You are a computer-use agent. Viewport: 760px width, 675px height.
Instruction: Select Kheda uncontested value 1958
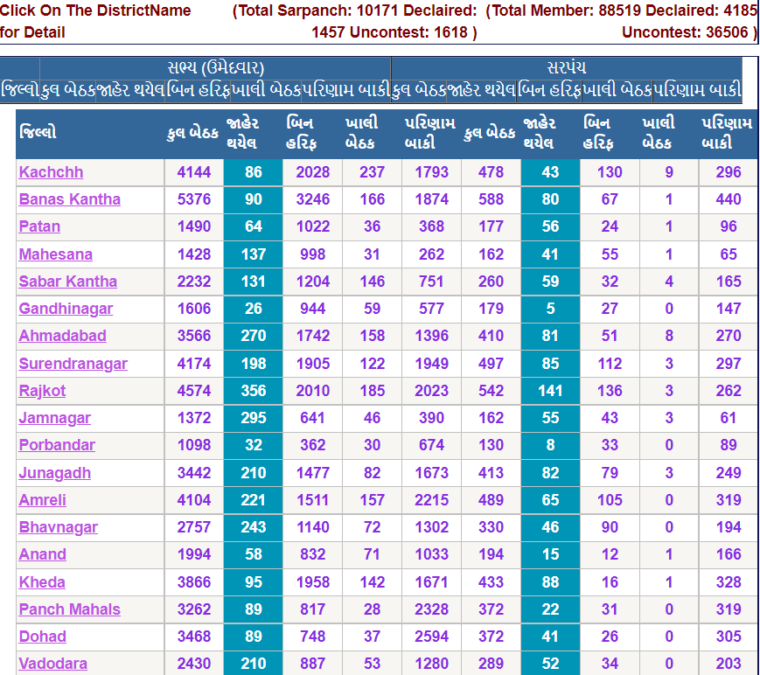[313, 582]
